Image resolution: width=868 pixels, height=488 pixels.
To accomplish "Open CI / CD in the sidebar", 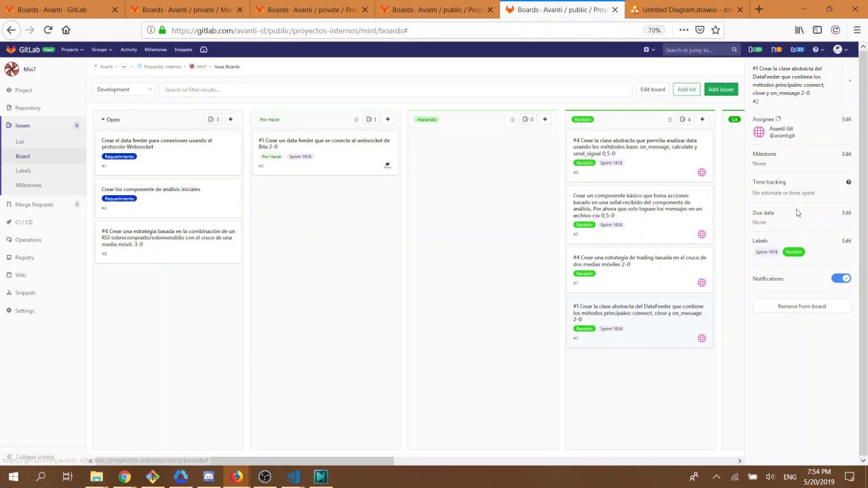I will coord(24,222).
